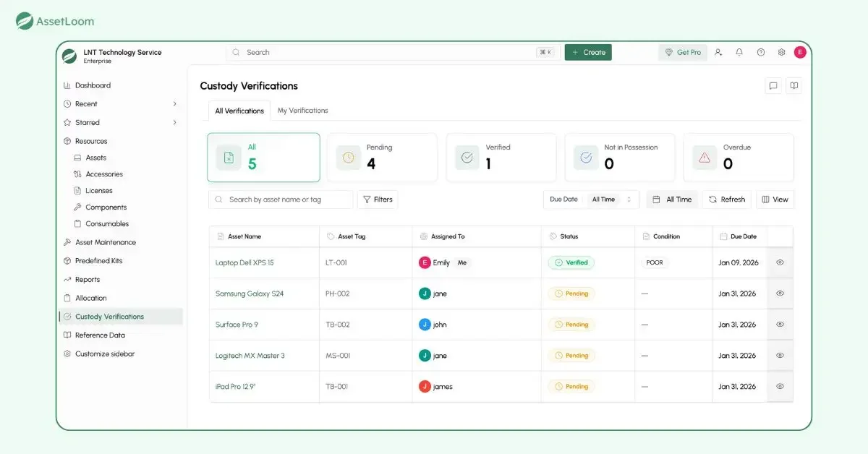Viewport: 868px width, 454px height.
Task: Switch to the My Verifications tab
Action: (302, 110)
